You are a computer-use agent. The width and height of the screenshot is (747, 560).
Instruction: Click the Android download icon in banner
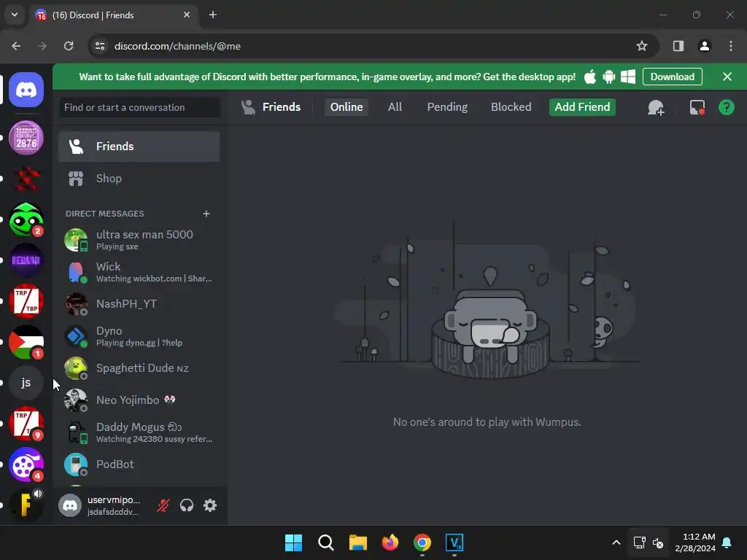[x=609, y=77]
